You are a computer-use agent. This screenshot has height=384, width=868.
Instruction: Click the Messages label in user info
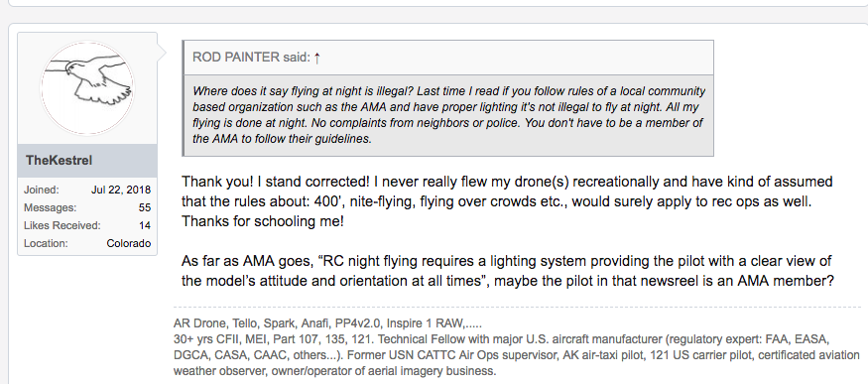click(50, 207)
